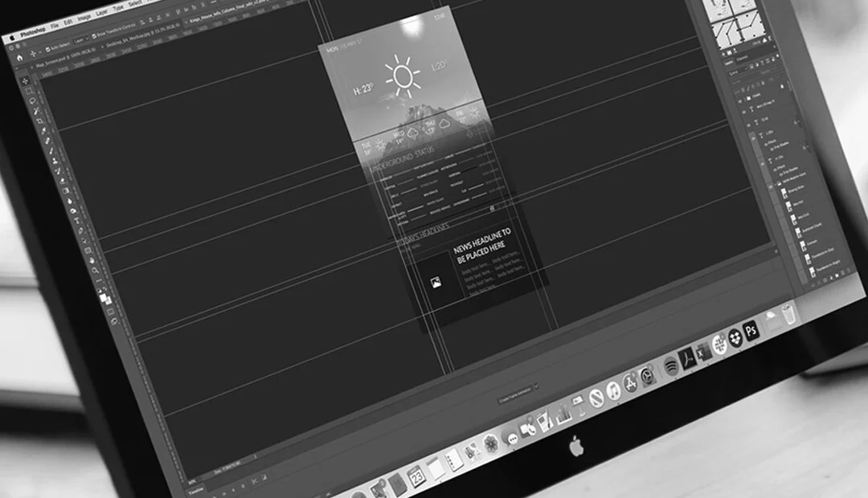
Task: Open Adobe Acrobat from the Dock
Action: [x=687, y=358]
